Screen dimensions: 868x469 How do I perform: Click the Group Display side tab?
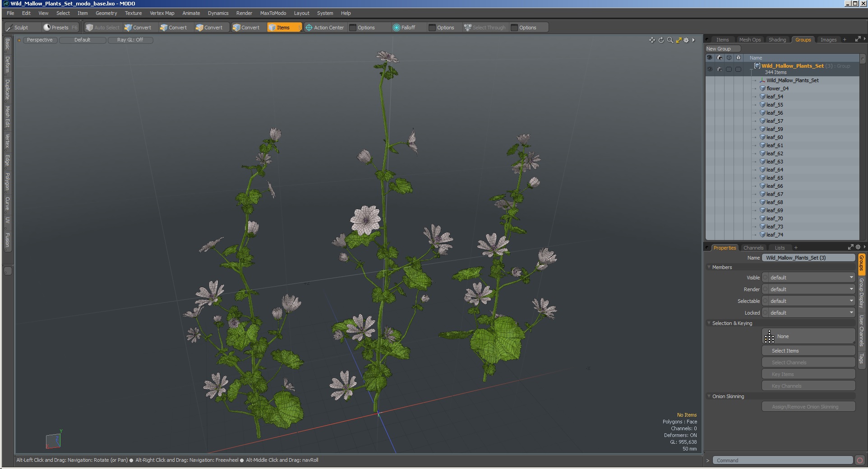[861, 293]
